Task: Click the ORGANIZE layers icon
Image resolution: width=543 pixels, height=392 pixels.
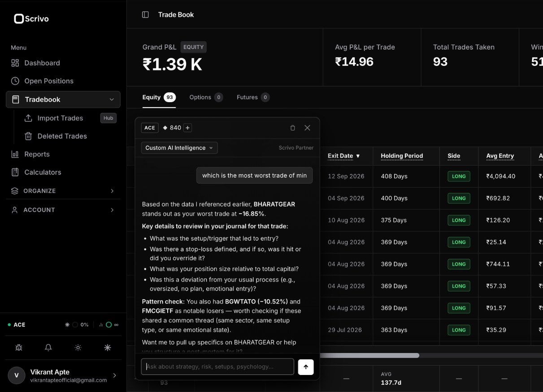Action: click(15, 191)
